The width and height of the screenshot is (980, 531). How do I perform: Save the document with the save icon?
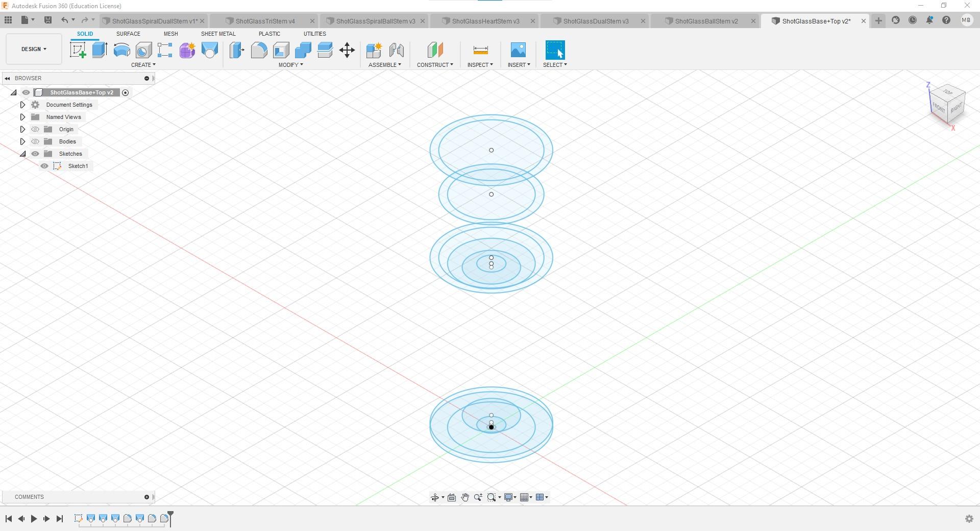pos(48,20)
